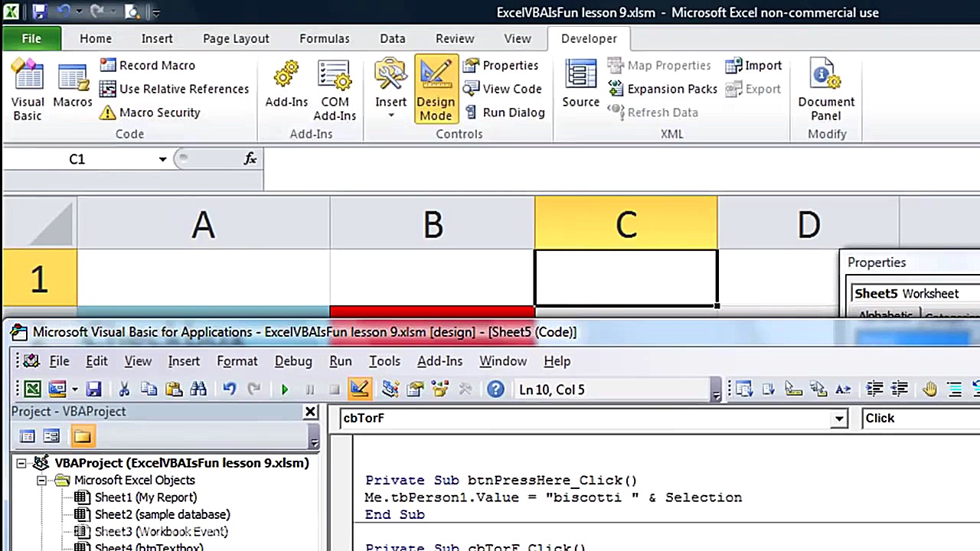
Task: Open Insert controls dropdown in ribbon
Action: [x=390, y=89]
